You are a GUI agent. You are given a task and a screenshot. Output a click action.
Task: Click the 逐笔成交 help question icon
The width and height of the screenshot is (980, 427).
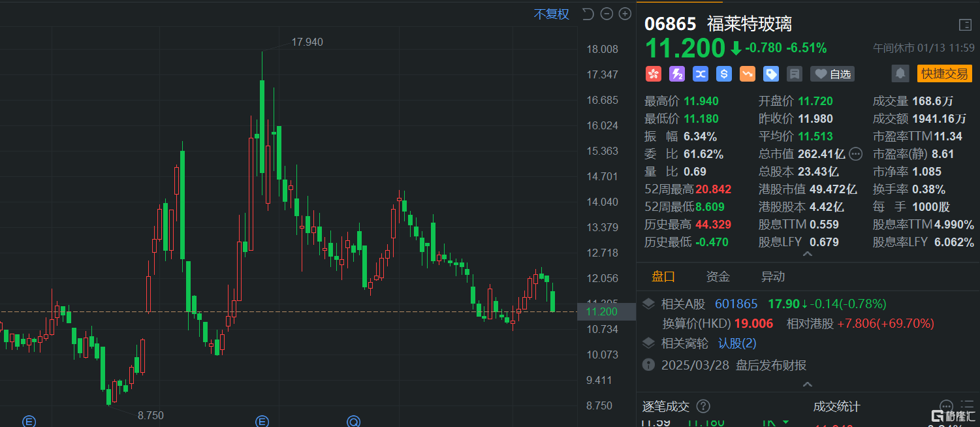pos(703,407)
